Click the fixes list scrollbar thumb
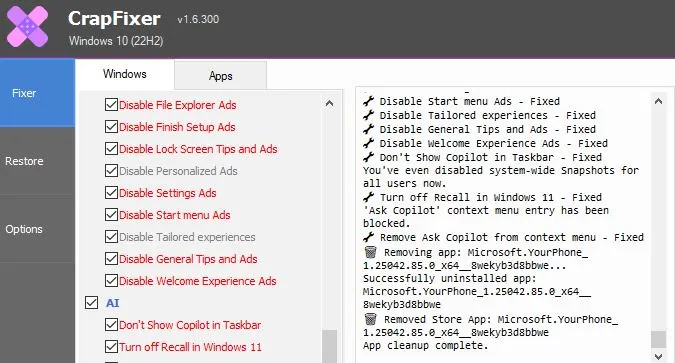This screenshot has height=363, width=675. click(329, 346)
